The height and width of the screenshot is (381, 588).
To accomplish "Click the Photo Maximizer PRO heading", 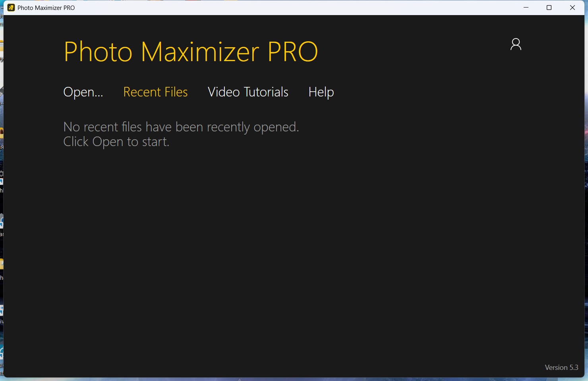I will 191,52.
